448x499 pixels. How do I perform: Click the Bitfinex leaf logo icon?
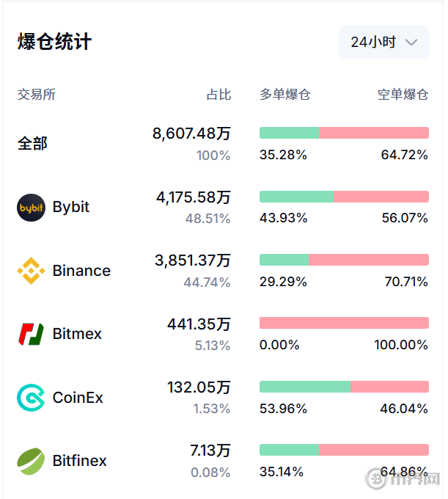click(x=31, y=461)
